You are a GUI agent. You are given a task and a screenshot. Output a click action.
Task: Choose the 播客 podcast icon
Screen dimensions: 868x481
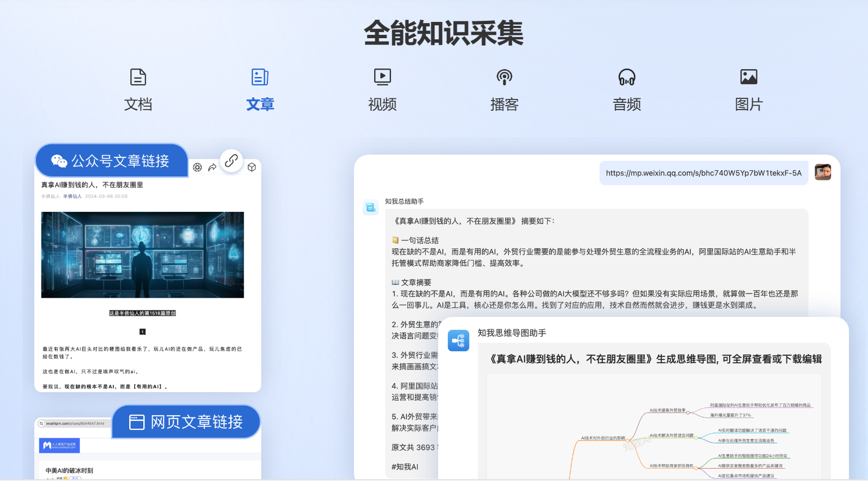[505, 77]
